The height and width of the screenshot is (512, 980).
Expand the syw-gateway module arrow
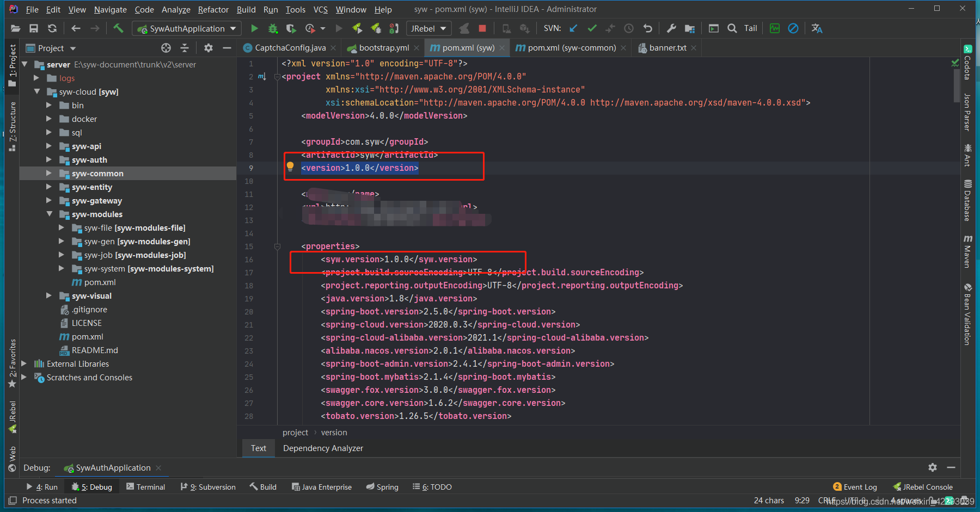49,200
